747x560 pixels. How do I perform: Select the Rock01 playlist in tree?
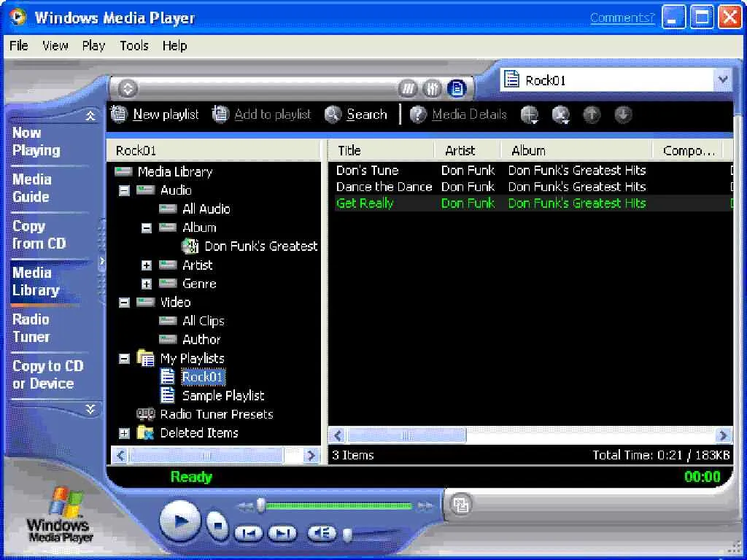203,377
